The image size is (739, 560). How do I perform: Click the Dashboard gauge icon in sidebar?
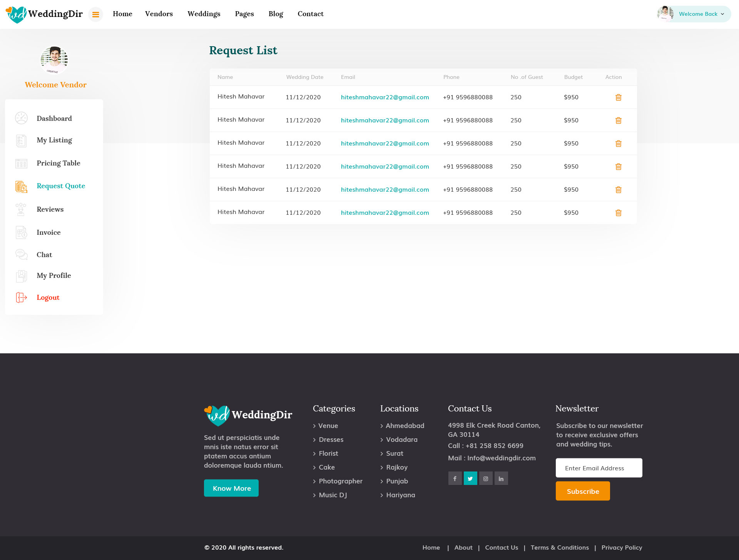[21, 118]
